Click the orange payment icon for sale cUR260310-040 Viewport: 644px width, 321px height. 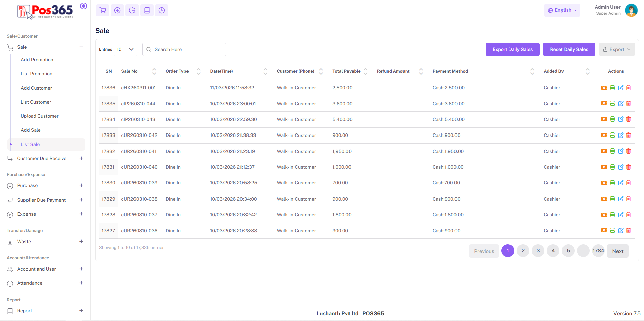click(604, 167)
